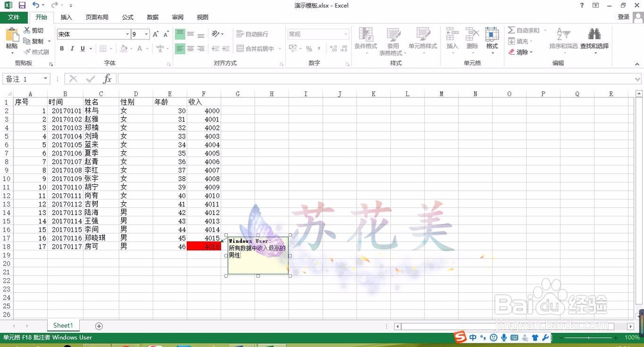Click the decrease decimal icon
This screenshot has height=347, width=644.
[x=344, y=48]
